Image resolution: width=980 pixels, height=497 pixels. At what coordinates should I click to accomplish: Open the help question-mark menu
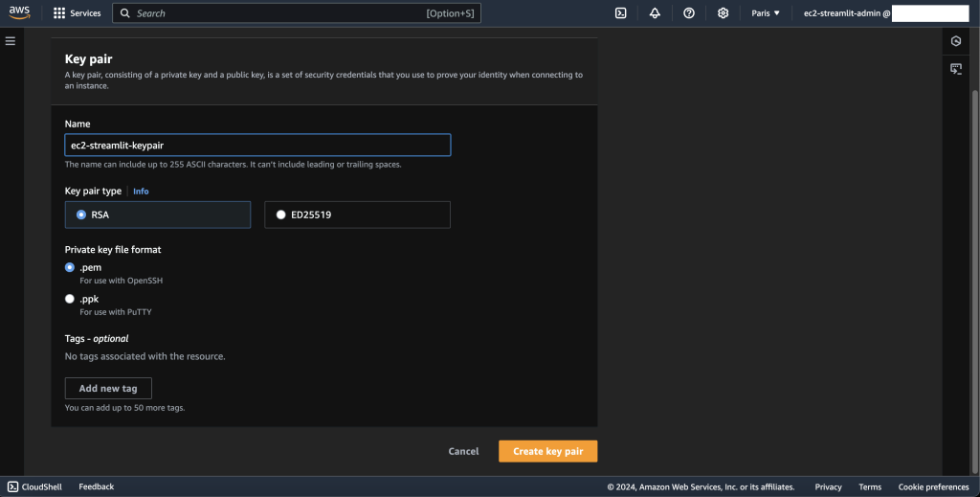(x=689, y=13)
